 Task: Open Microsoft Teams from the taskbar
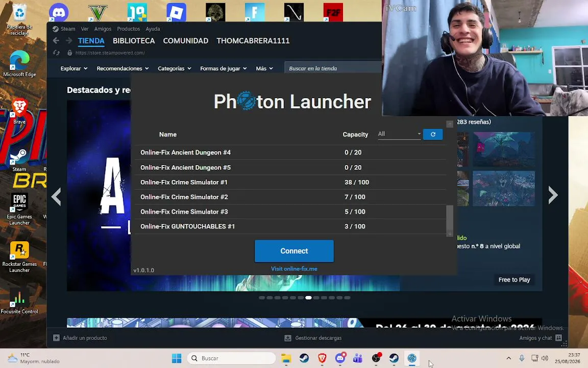(358, 358)
